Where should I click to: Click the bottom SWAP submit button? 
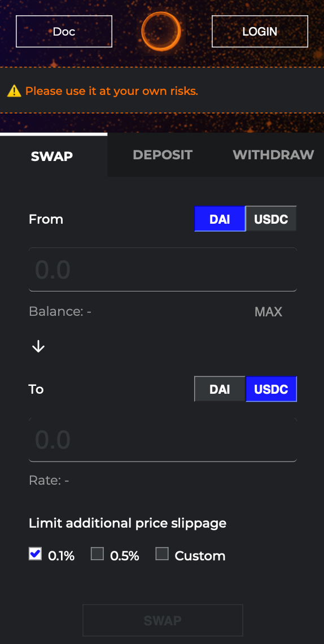click(163, 620)
